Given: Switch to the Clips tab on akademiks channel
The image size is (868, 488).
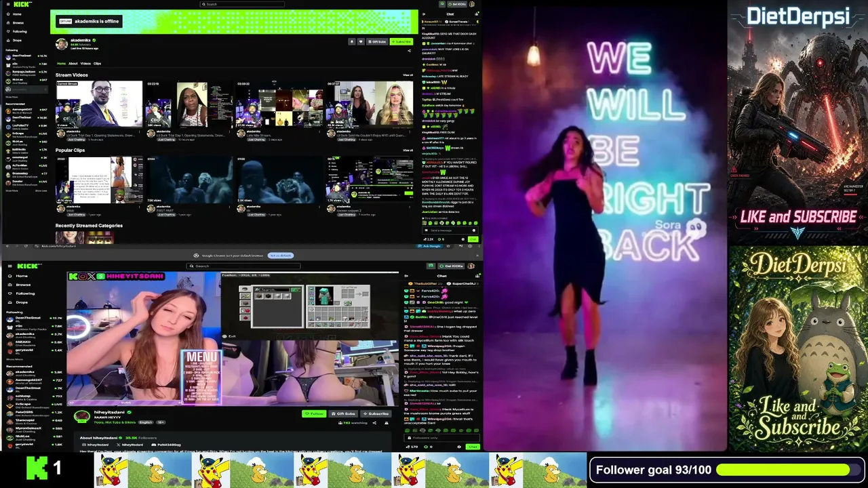Looking at the screenshot, I should coord(97,64).
